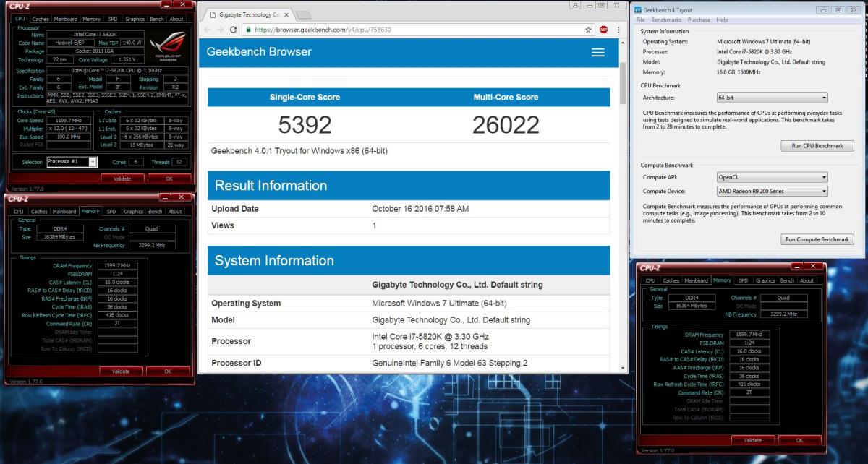Click 'Geekbench 4.0.1 Tryout for Windows x86' text

click(x=299, y=151)
